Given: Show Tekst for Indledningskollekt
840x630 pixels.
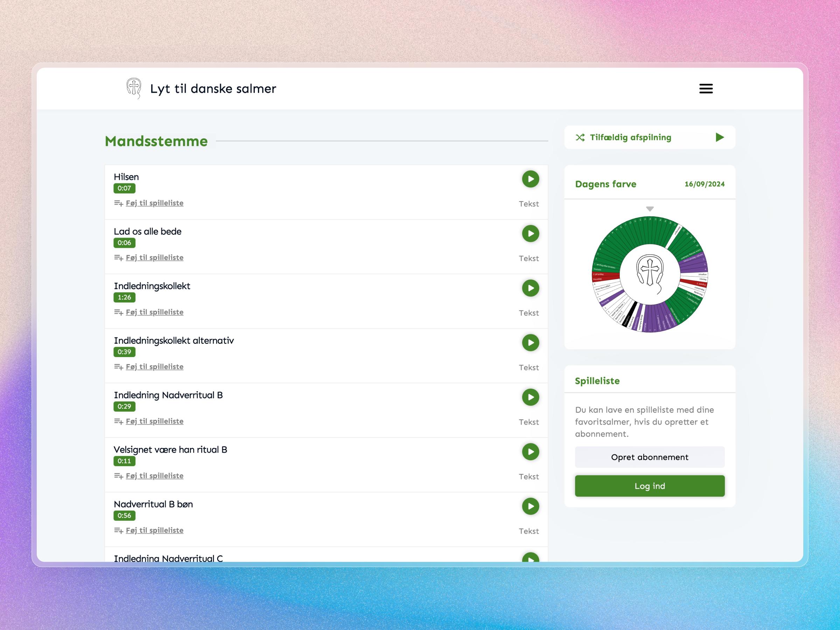Looking at the screenshot, I should coord(529,313).
